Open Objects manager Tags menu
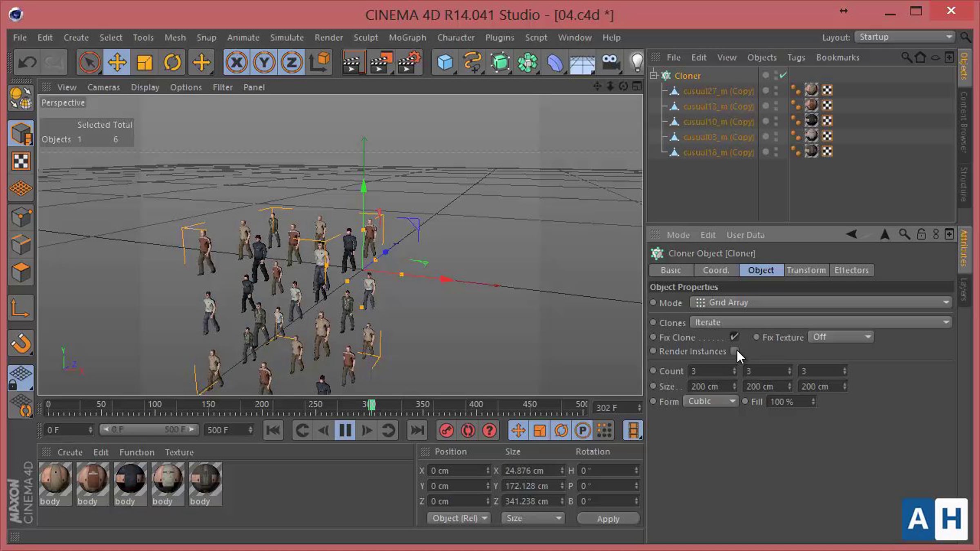The height and width of the screenshot is (551, 980). pos(796,58)
